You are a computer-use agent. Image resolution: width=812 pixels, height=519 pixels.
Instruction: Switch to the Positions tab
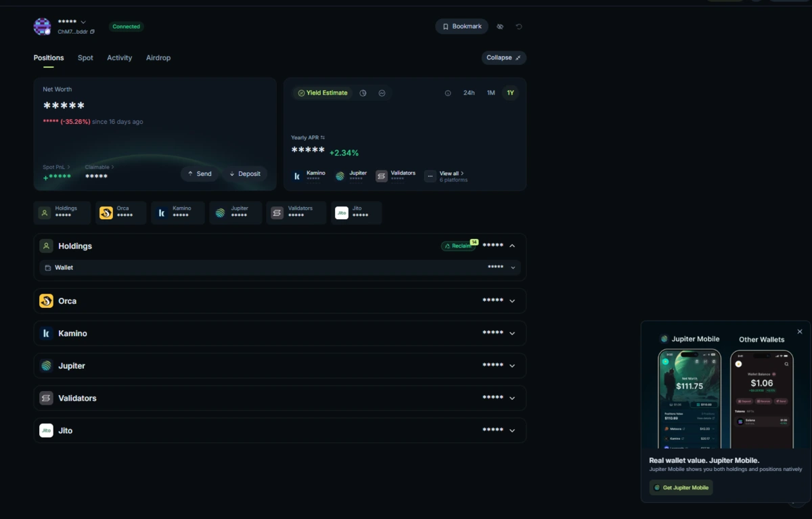(49, 58)
